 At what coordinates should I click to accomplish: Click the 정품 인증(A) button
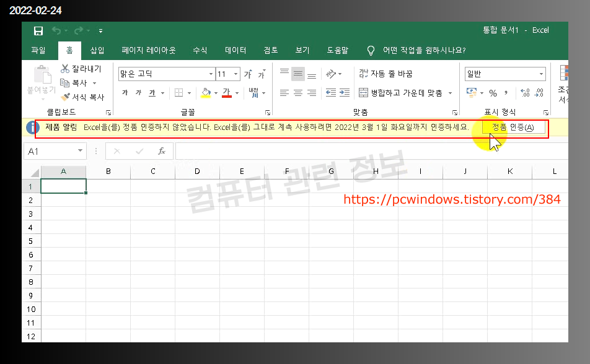pos(514,128)
